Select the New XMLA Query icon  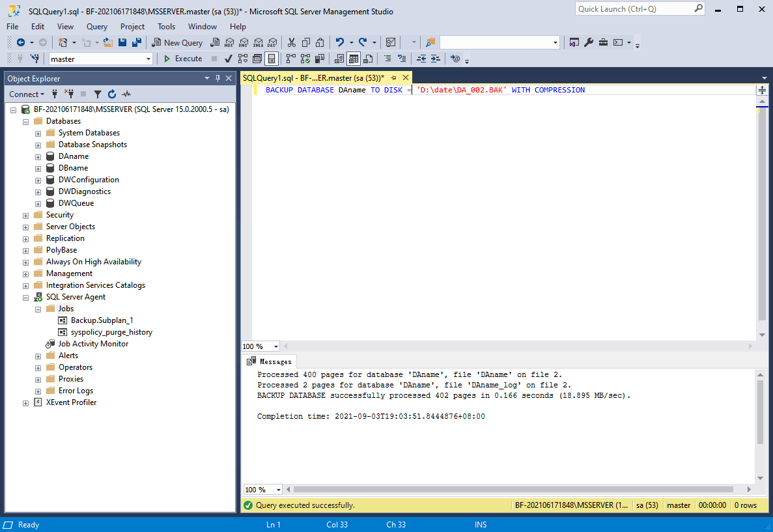[258, 42]
